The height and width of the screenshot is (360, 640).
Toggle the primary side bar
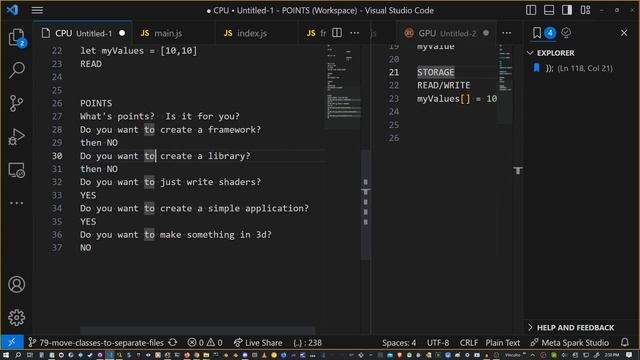(531, 10)
